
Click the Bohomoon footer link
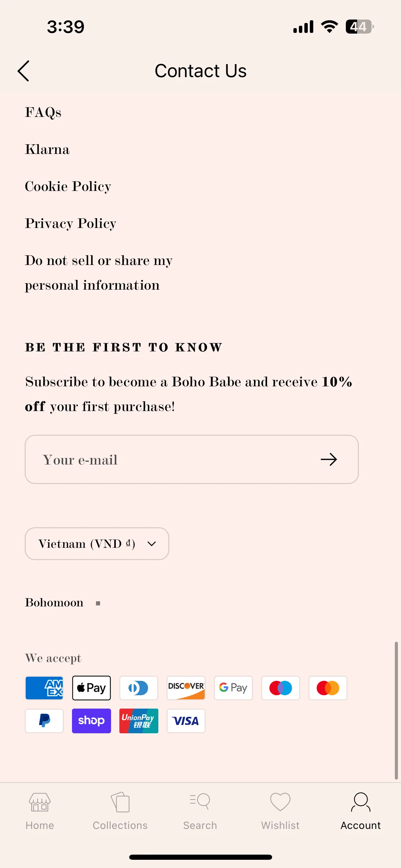click(54, 603)
